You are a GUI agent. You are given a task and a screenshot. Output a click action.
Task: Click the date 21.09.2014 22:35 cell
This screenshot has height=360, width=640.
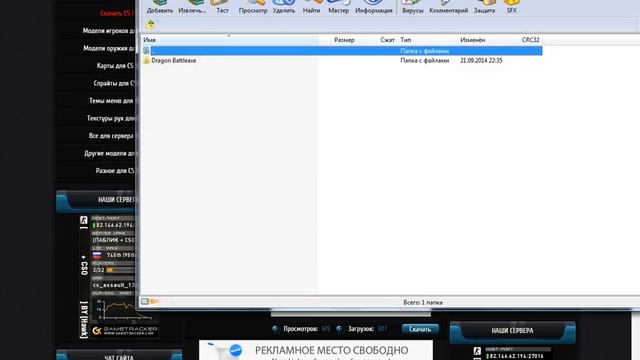[x=481, y=60]
